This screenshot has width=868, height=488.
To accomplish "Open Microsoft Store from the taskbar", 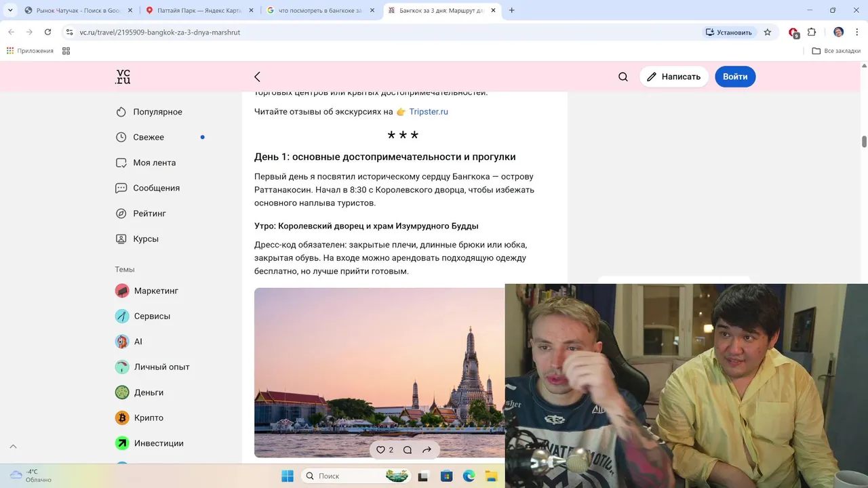I will click(x=446, y=476).
